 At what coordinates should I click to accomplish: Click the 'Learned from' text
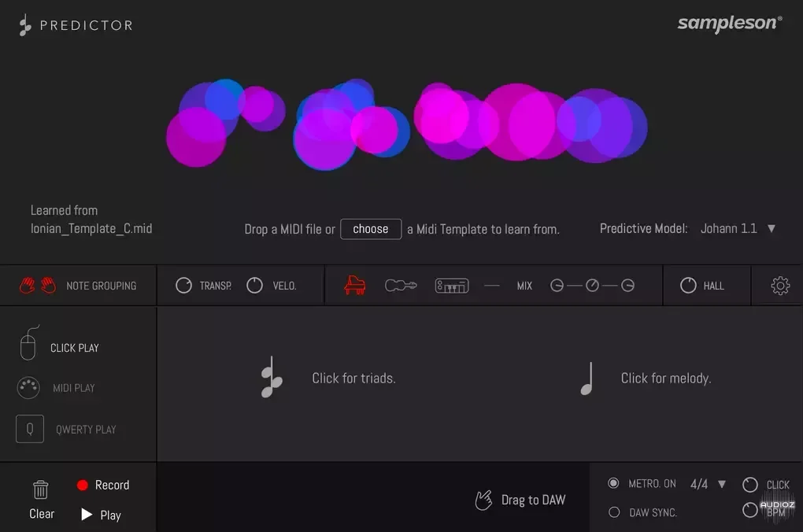[64, 210]
